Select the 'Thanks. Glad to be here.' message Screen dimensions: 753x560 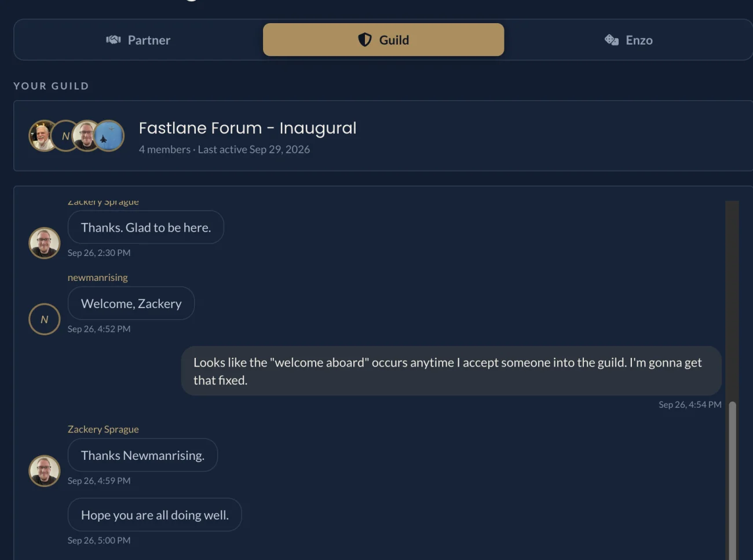[146, 228]
